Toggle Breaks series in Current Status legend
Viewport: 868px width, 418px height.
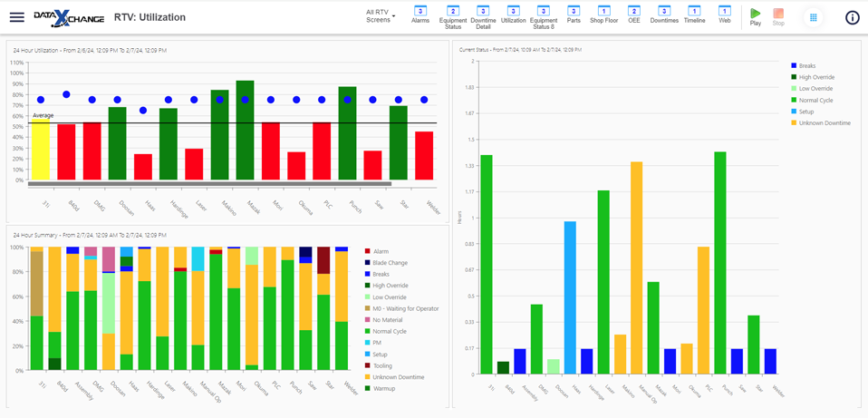click(804, 65)
